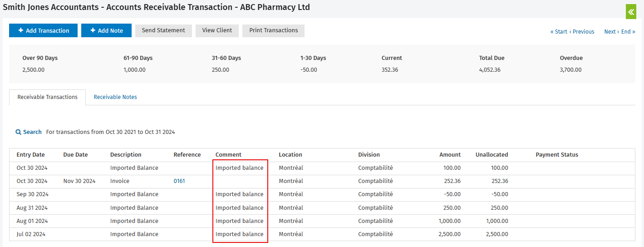Jump to End of records
644x247 pixels.
[x=628, y=32]
